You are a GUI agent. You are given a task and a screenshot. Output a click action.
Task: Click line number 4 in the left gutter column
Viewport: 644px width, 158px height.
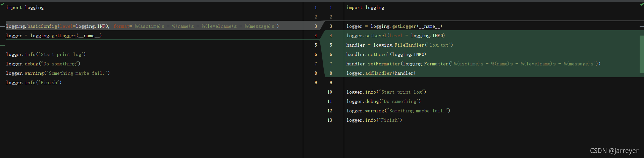point(316,36)
